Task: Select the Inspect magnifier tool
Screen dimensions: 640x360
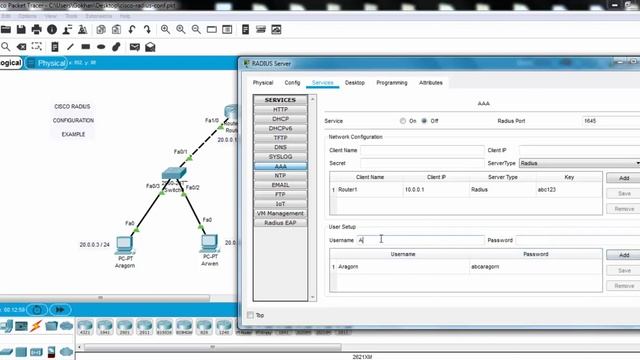Action: click(6, 47)
